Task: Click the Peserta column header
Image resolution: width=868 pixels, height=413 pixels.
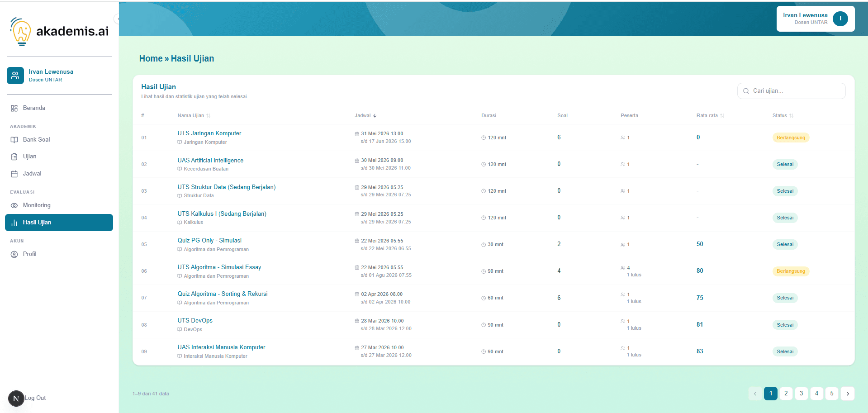Action: coord(629,116)
